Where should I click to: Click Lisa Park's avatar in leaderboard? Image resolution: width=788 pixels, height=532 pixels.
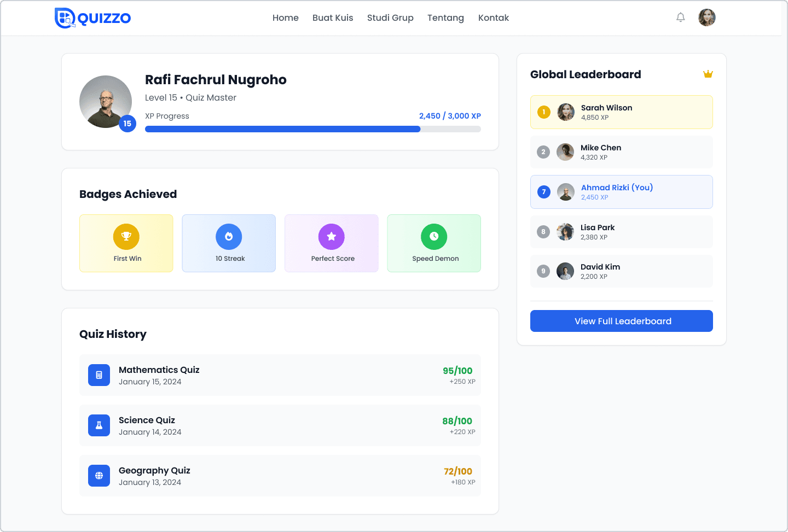pos(565,232)
